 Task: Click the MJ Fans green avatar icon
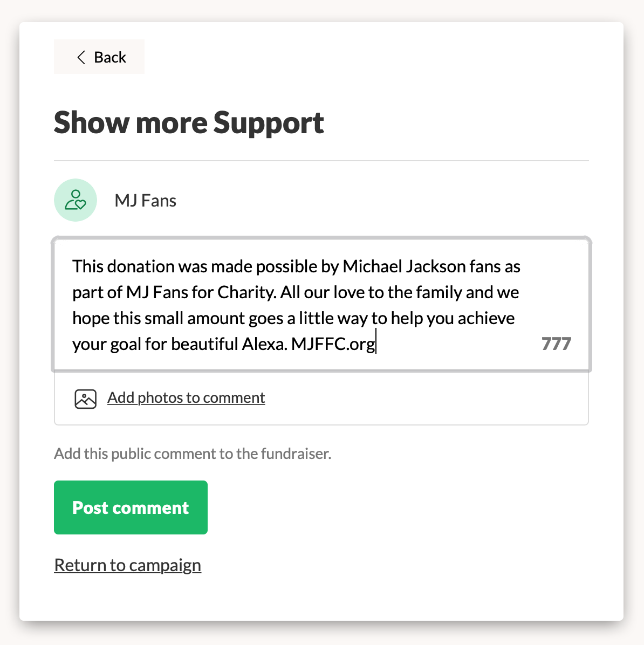76,200
